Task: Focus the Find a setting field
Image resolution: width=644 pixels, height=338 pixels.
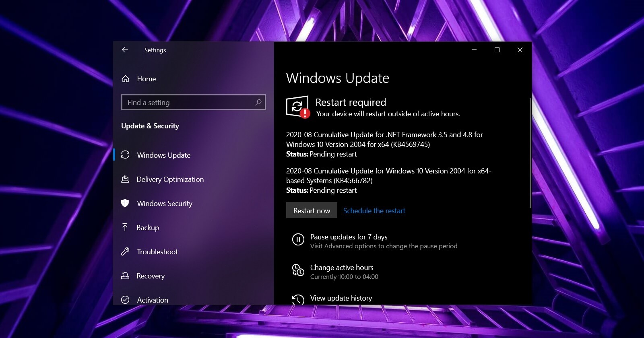Action: tap(194, 102)
